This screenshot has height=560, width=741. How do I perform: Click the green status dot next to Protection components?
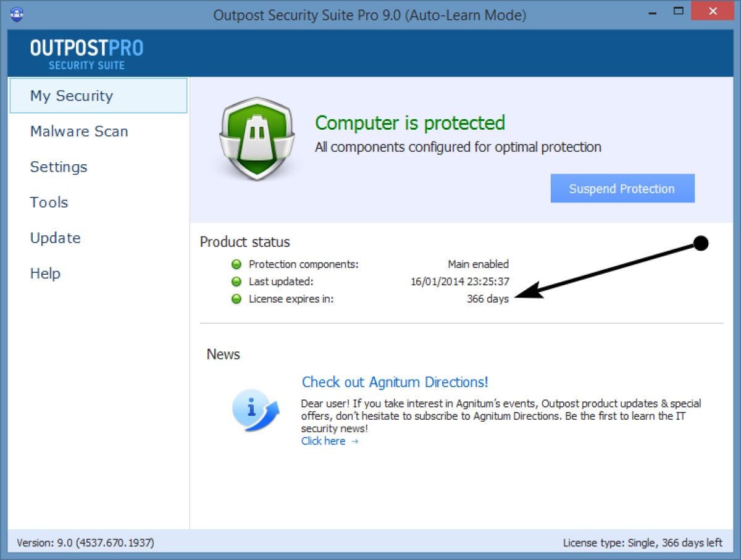(237, 264)
